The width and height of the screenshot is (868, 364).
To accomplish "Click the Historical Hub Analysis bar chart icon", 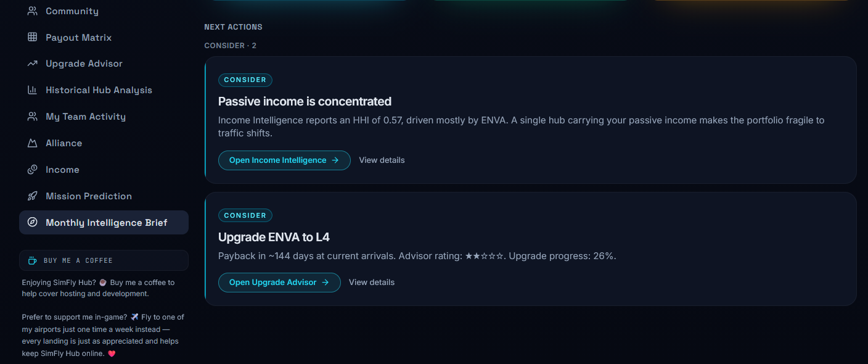I will (x=33, y=90).
